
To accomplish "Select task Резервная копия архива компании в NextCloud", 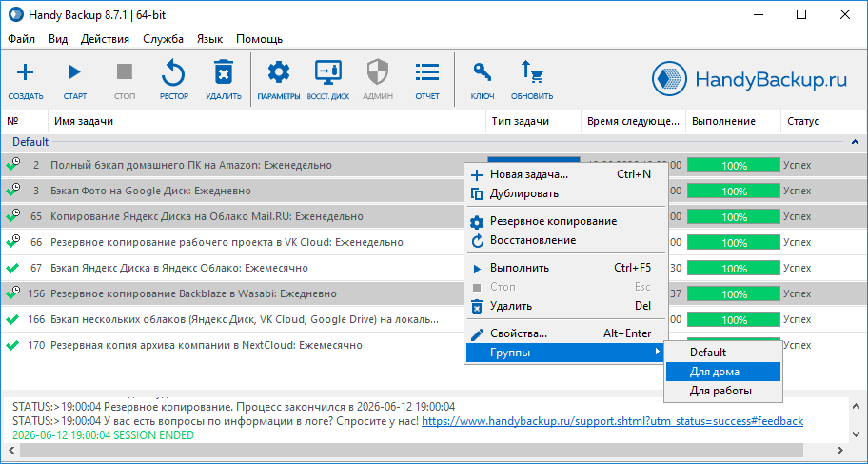I will [206, 345].
